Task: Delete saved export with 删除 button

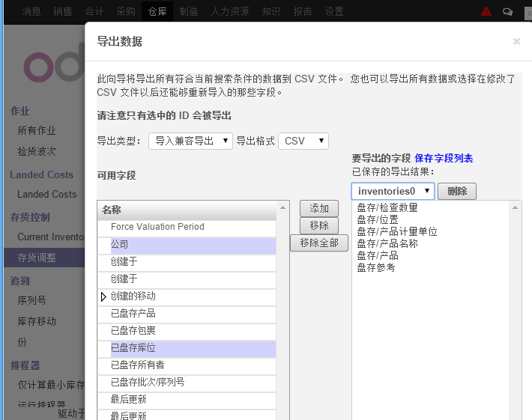Action: click(x=456, y=191)
